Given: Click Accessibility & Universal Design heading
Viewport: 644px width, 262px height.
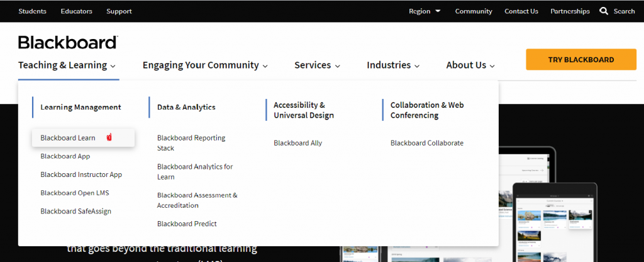Looking at the screenshot, I should pyautogui.click(x=304, y=110).
